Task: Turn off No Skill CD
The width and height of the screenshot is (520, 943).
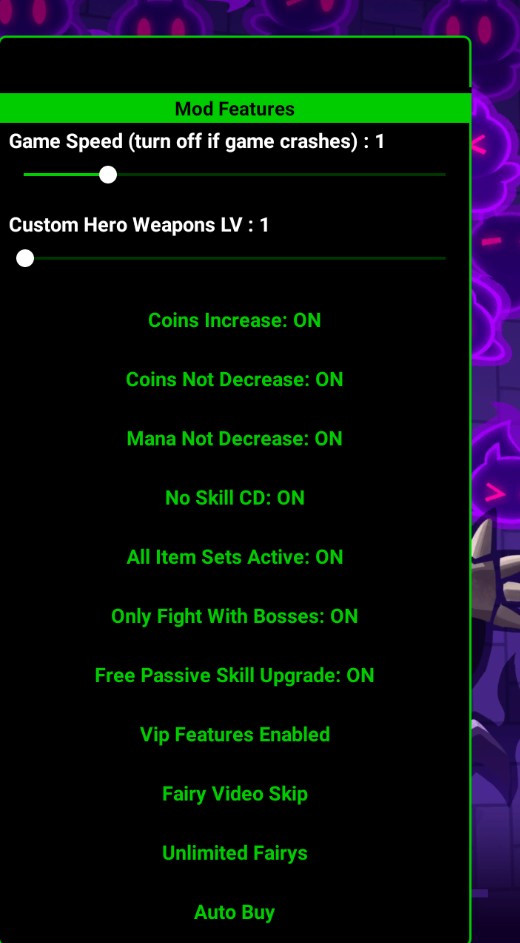Action: (234, 498)
